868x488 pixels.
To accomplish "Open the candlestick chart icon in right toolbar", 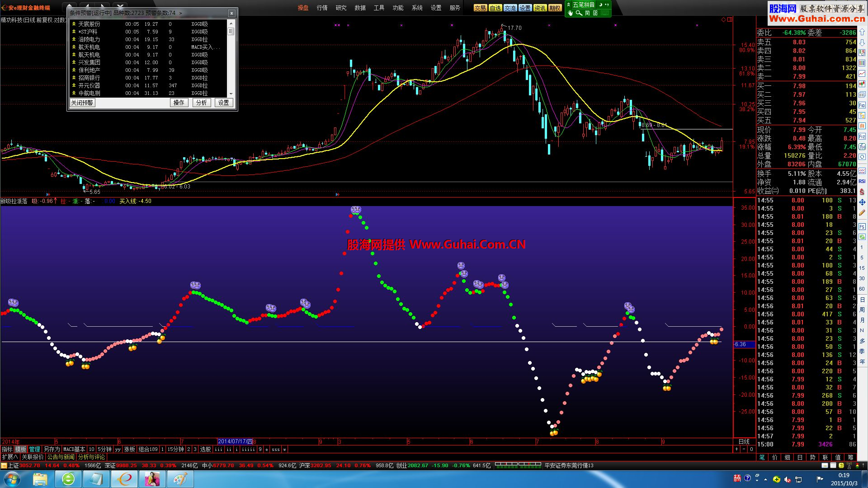I will (x=862, y=83).
